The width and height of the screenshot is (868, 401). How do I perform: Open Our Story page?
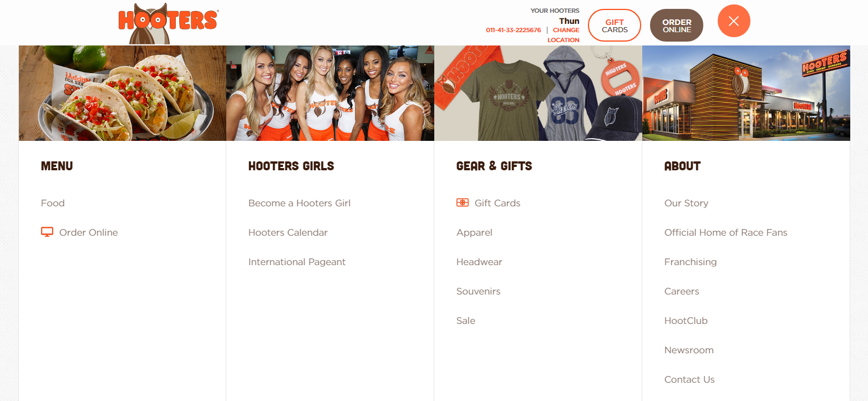tap(686, 203)
